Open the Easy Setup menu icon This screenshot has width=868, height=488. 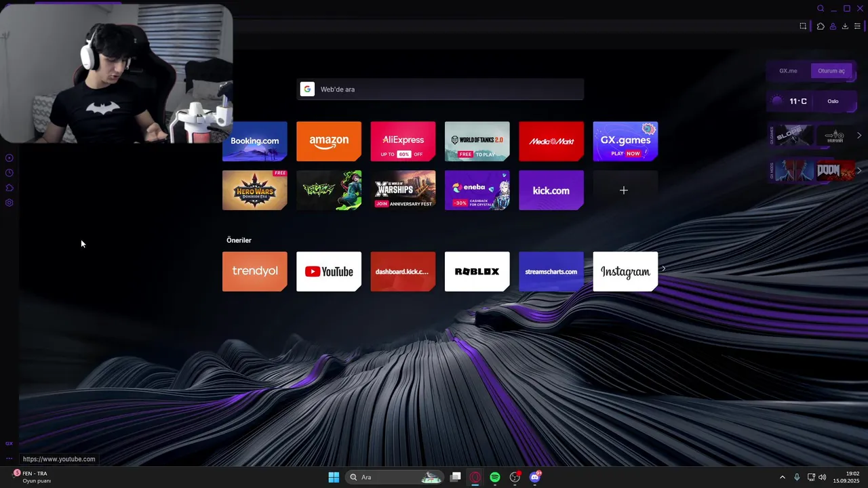(x=857, y=26)
